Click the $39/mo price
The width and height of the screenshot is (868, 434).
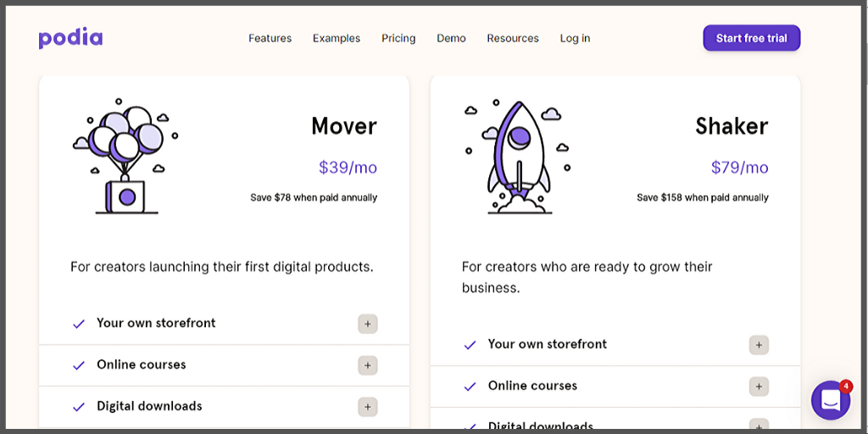(348, 167)
